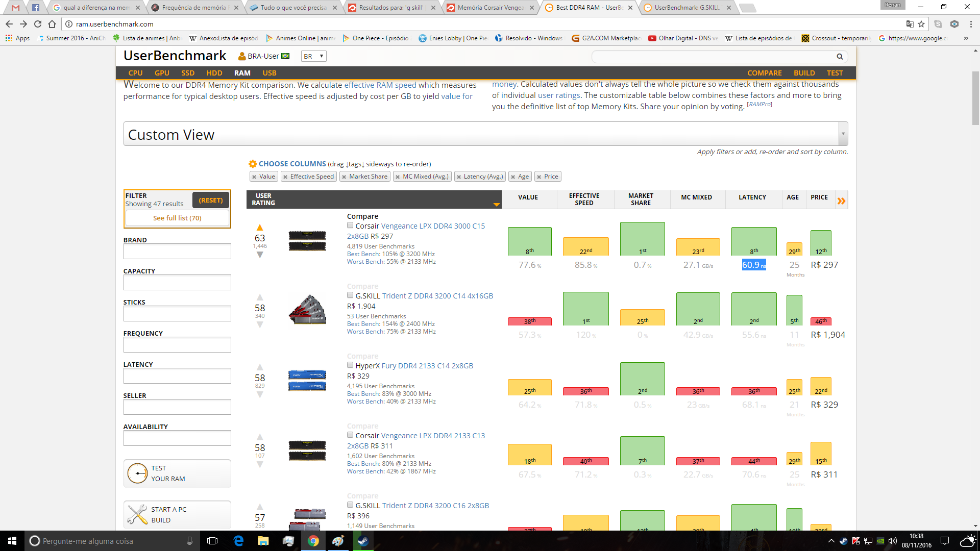
Task: Open Windows Start menu
Action: pos(12,541)
